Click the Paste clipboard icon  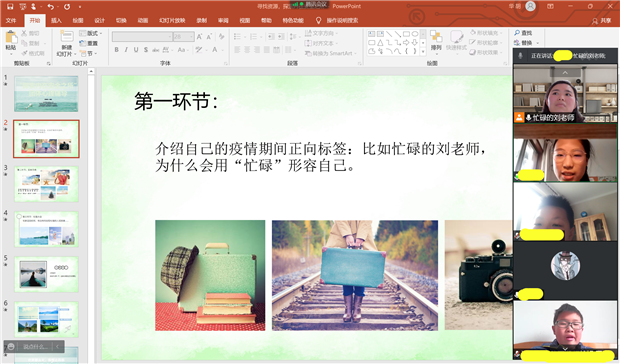click(11, 40)
